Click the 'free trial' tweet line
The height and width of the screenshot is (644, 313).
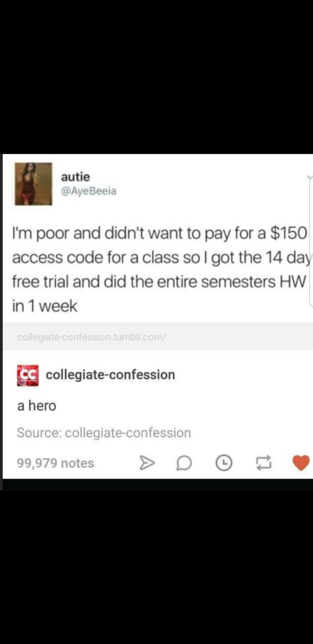(x=159, y=282)
